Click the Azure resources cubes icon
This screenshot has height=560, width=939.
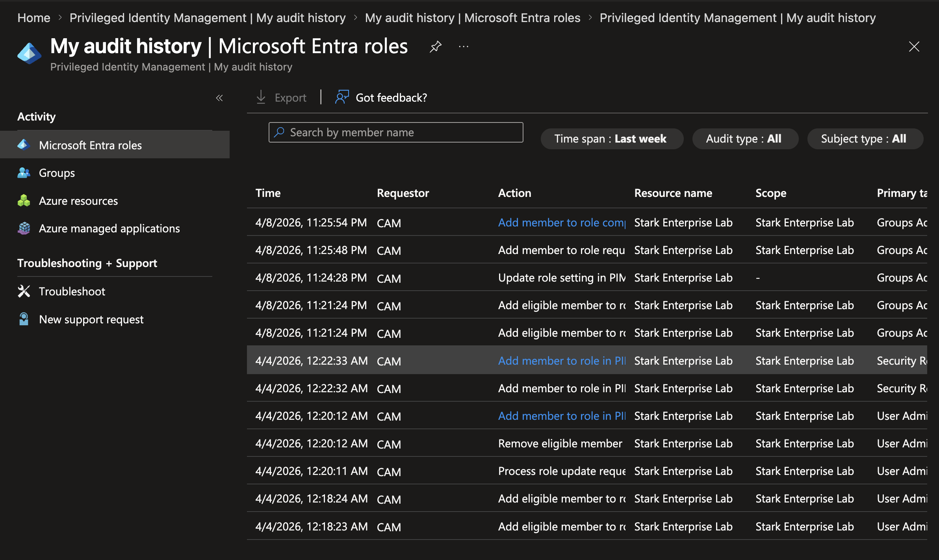point(24,200)
